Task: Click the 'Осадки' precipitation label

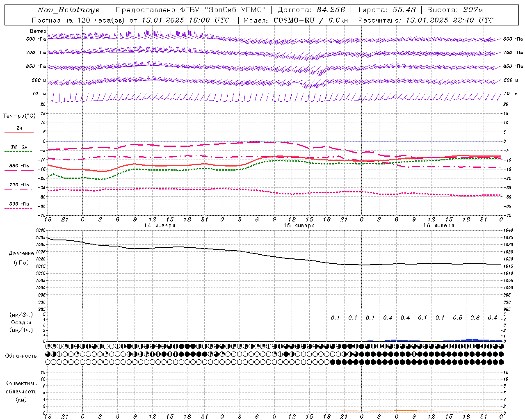Action: click(21, 322)
